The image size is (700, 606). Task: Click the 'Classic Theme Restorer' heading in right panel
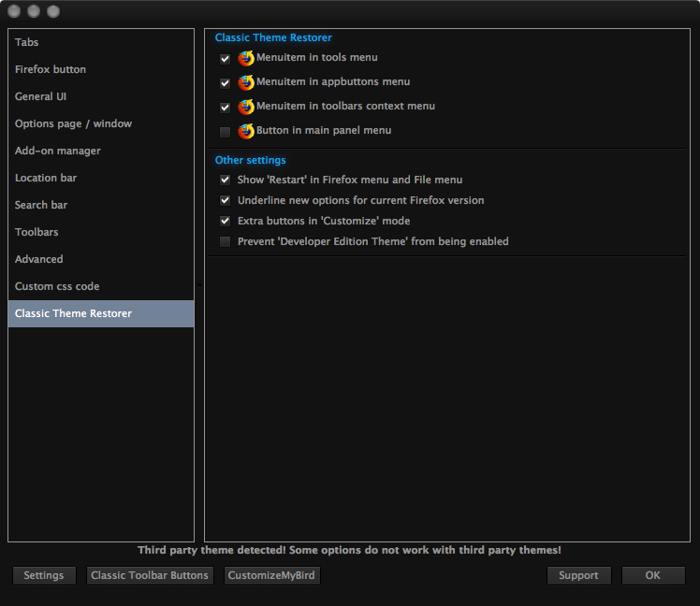coord(273,37)
